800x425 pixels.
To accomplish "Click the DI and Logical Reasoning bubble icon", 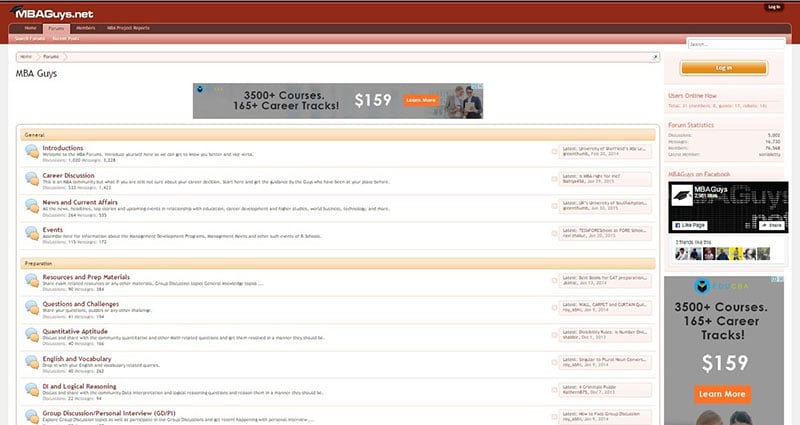I will point(32,390).
